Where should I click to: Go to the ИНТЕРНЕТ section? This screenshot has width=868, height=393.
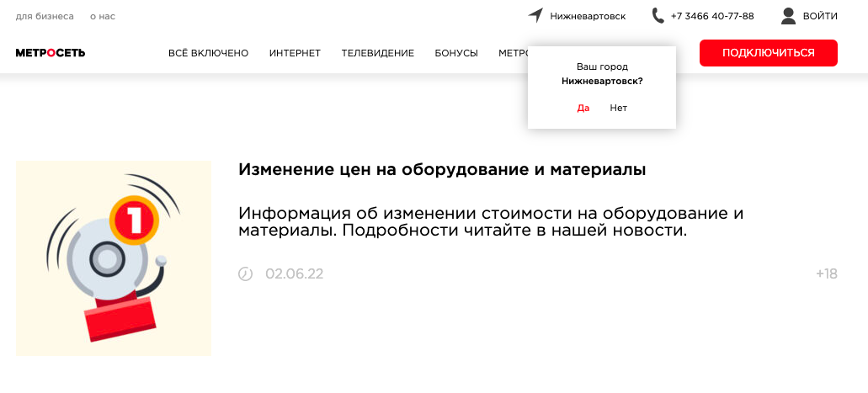(295, 53)
